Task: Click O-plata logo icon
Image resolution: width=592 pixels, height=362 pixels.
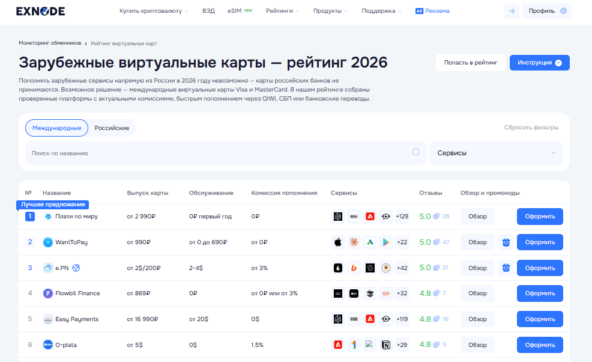Action: pos(48,345)
